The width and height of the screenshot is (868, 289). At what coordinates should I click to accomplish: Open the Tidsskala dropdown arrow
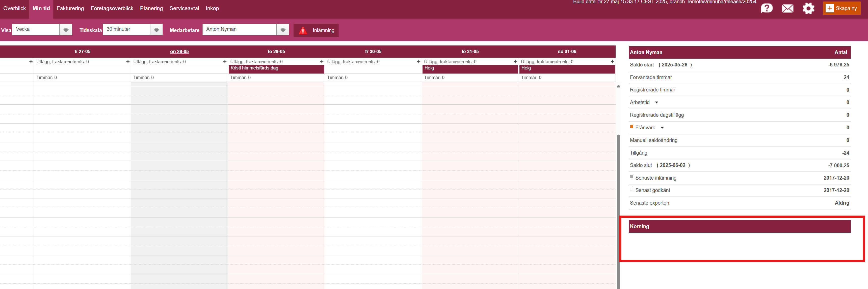click(x=156, y=30)
